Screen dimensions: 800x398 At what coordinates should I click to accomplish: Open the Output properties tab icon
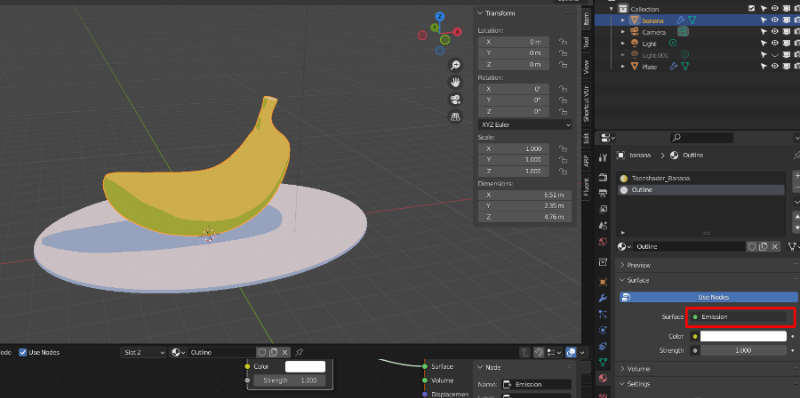(603, 193)
